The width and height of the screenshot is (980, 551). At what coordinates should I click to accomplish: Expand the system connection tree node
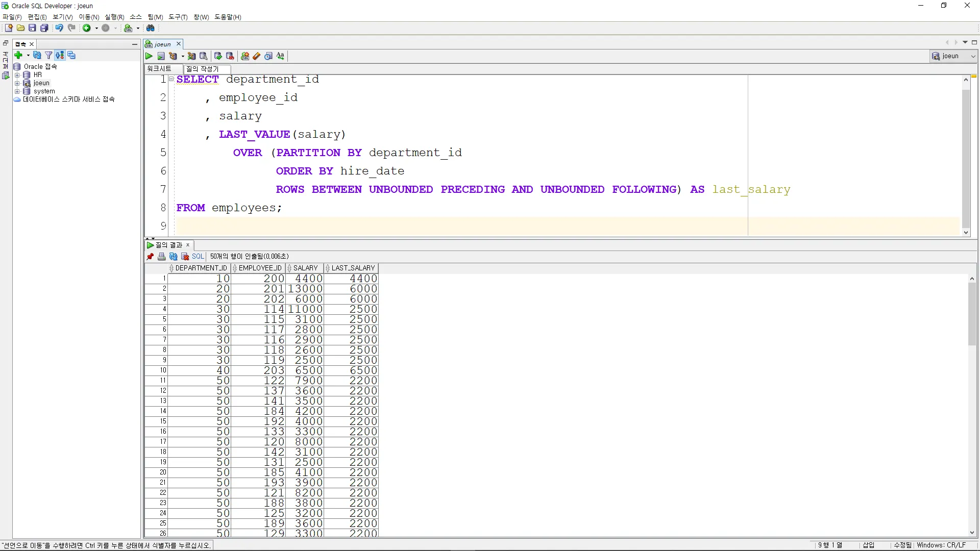tap(17, 91)
